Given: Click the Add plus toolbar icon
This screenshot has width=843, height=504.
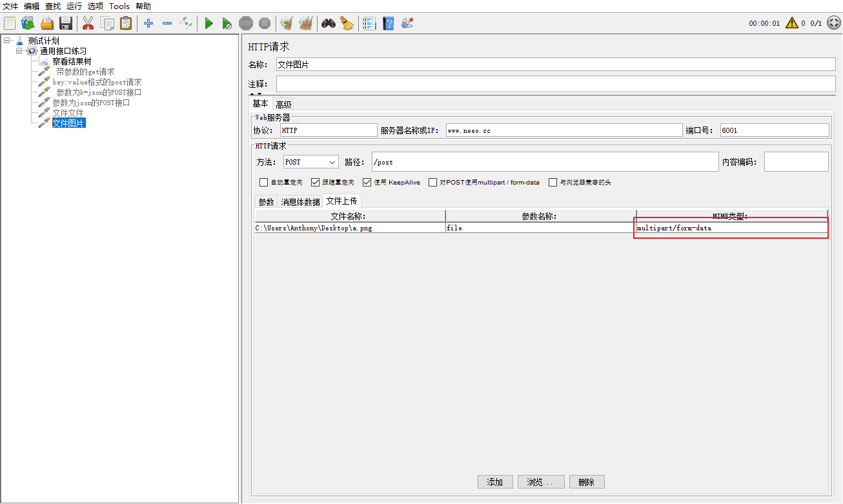Looking at the screenshot, I should 148,24.
